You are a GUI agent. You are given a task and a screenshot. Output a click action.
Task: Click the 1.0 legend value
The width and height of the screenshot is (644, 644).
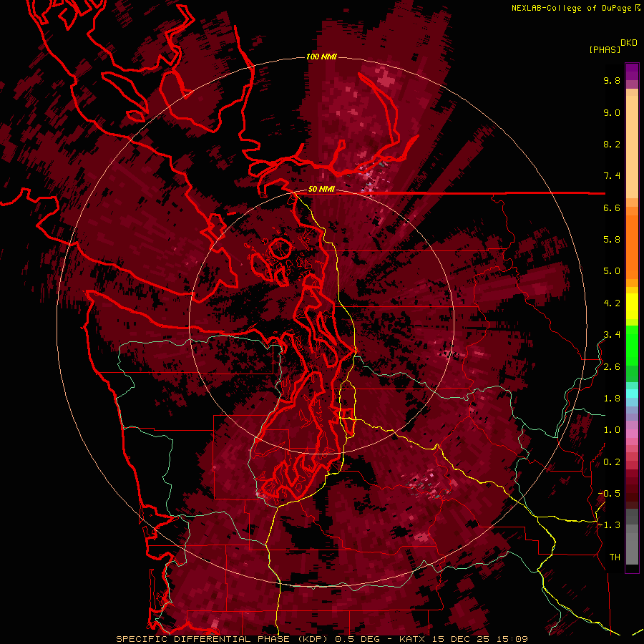612,430
